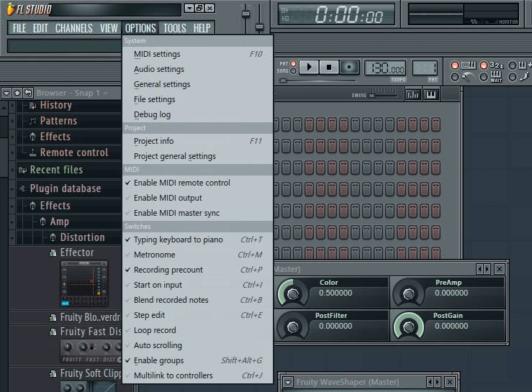532x392 pixels.
Task: Expand the Recent files browser folder
Action: coord(56,170)
